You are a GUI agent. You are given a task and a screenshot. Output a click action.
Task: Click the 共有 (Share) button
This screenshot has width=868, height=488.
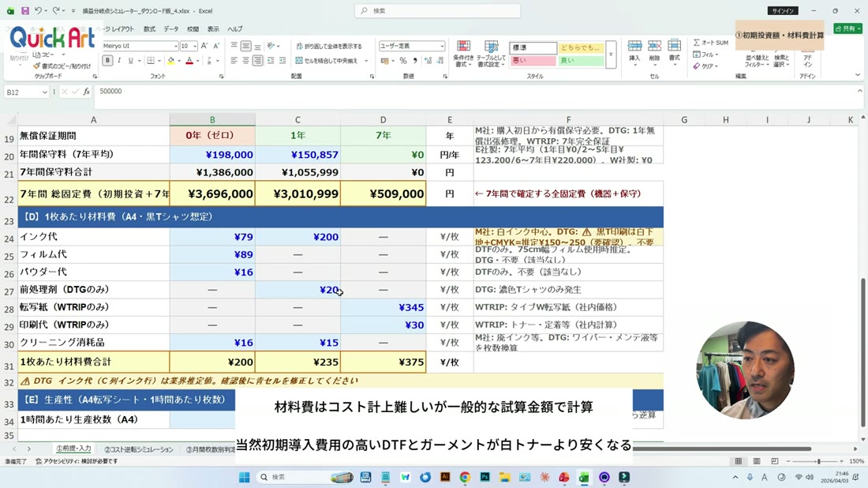(x=847, y=28)
